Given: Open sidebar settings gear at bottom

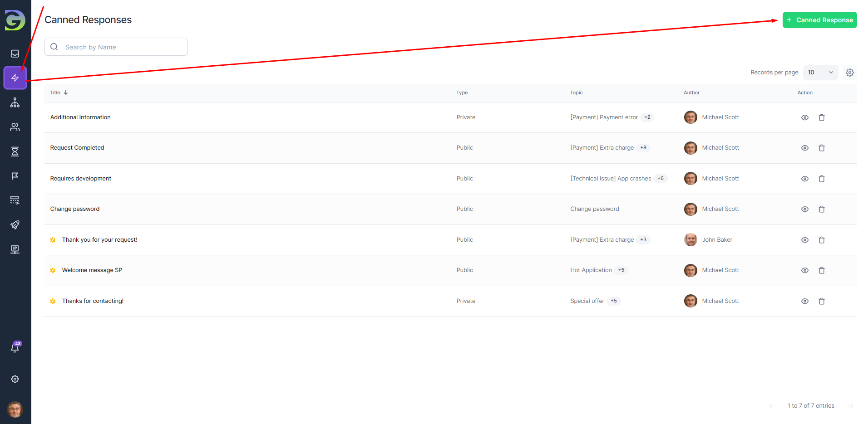Looking at the screenshot, I should pyautogui.click(x=15, y=379).
